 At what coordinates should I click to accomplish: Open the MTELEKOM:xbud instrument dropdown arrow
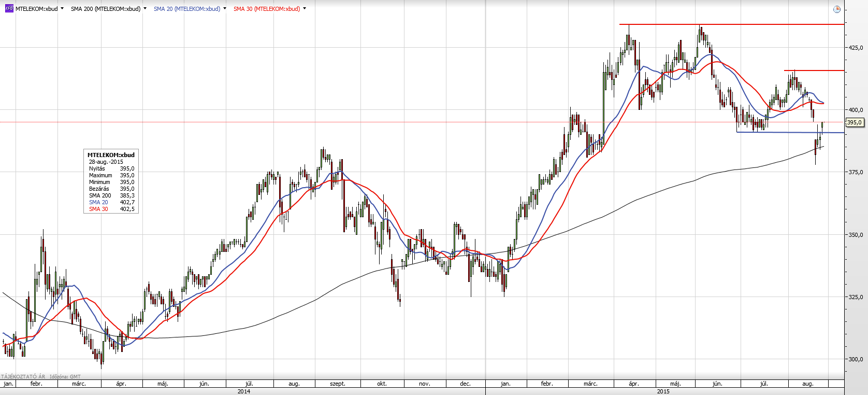(62, 9)
